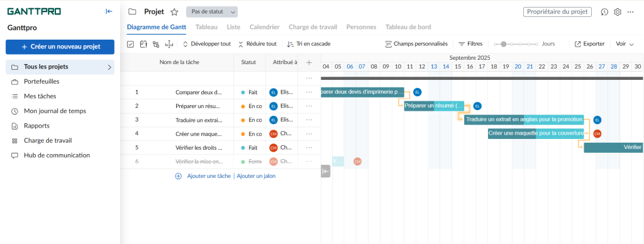Click the gray scroll-to-task arrow button in chart
644x244 pixels.
[x=325, y=171]
